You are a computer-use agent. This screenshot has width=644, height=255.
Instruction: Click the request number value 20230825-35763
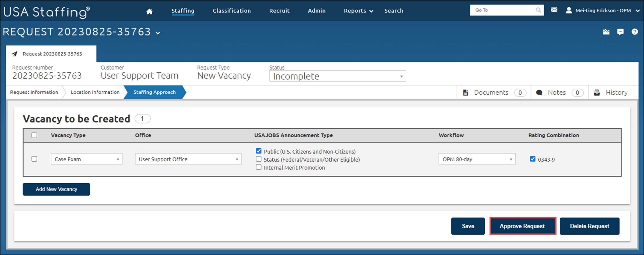47,76
